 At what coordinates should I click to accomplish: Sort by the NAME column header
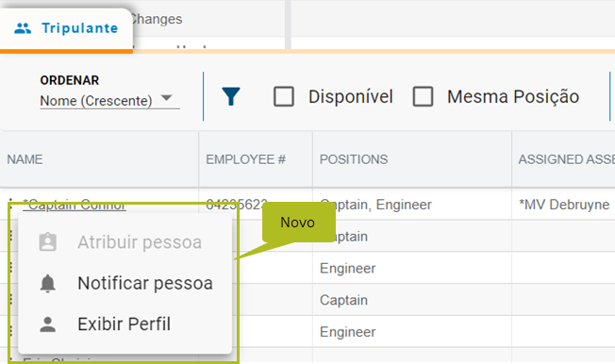tap(25, 159)
